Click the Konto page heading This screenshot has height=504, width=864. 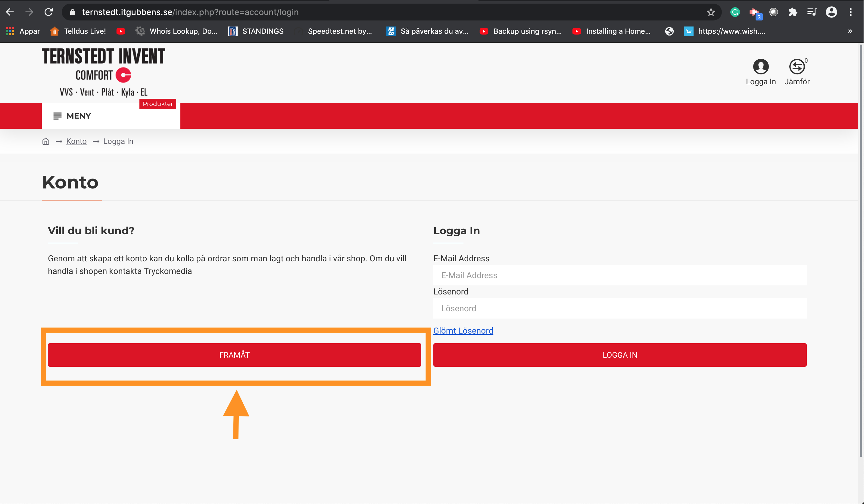click(70, 182)
